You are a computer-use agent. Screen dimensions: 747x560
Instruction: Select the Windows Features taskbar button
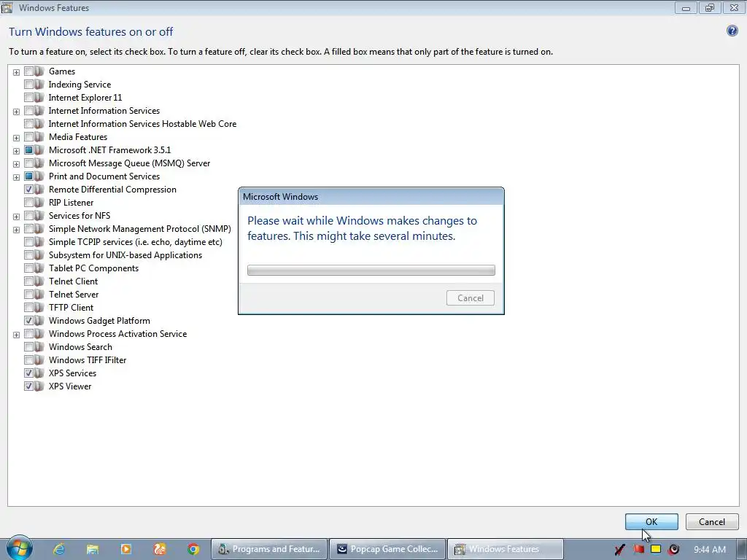(x=506, y=549)
